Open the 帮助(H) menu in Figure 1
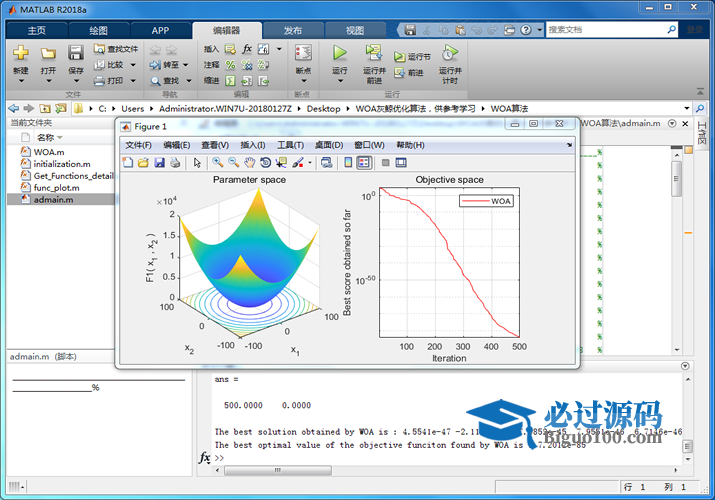This screenshot has height=500, width=715. pyautogui.click(x=410, y=145)
